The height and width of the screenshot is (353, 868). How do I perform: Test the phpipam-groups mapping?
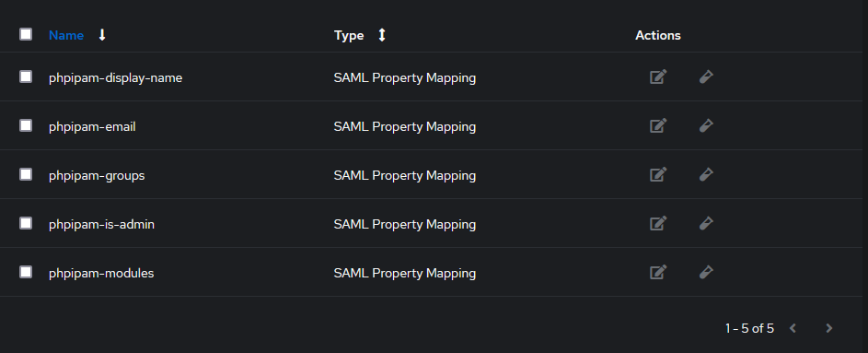coord(706,174)
